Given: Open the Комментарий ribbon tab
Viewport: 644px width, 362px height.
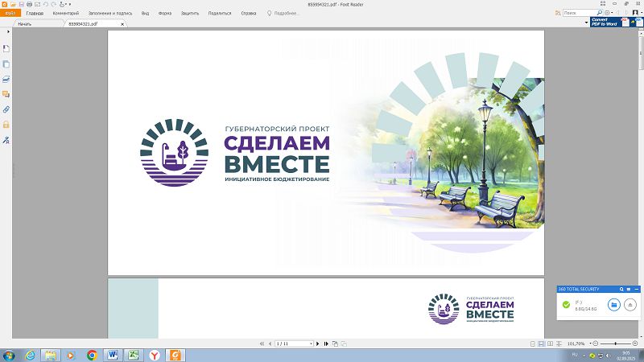Looking at the screenshot, I should (66, 14).
